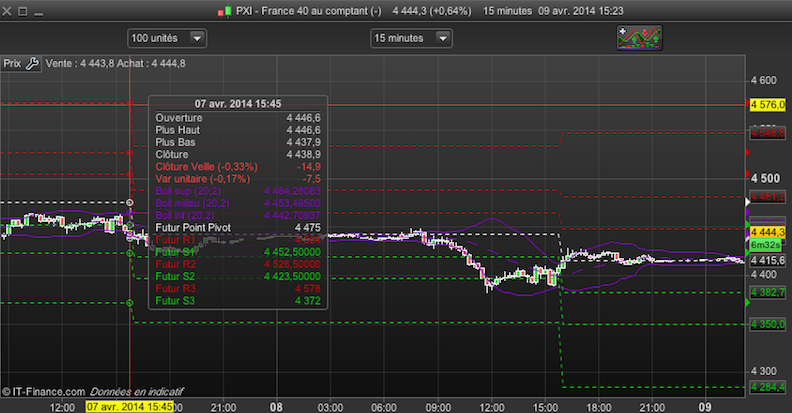Click the 12:00 label at left of time axis

pyautogui.click(x=62, y=407)
